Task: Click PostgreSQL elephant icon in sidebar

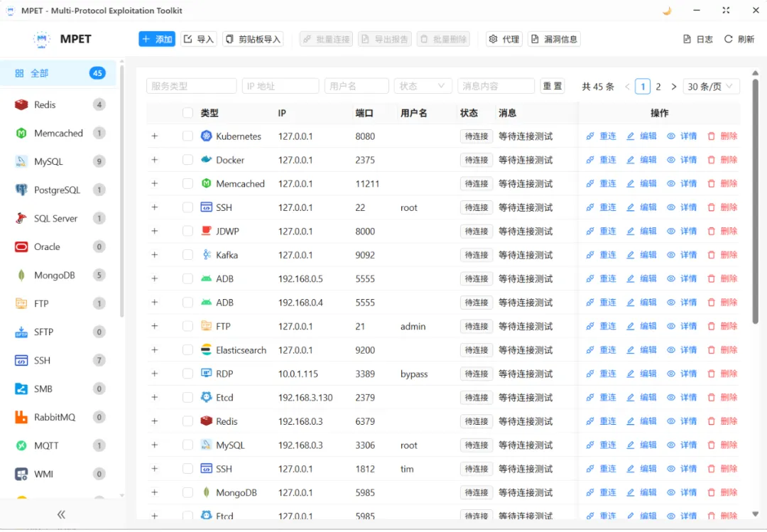Action: [x=21, y=190]
